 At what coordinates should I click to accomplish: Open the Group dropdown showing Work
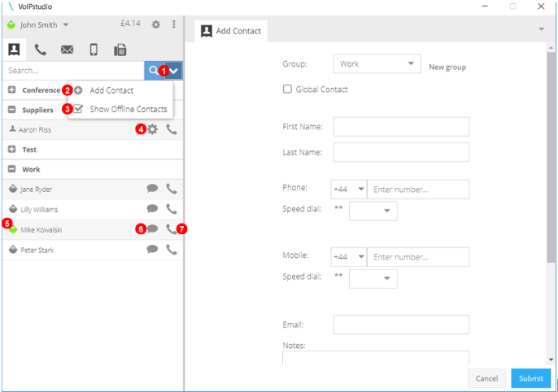click(x=376, y=64)
